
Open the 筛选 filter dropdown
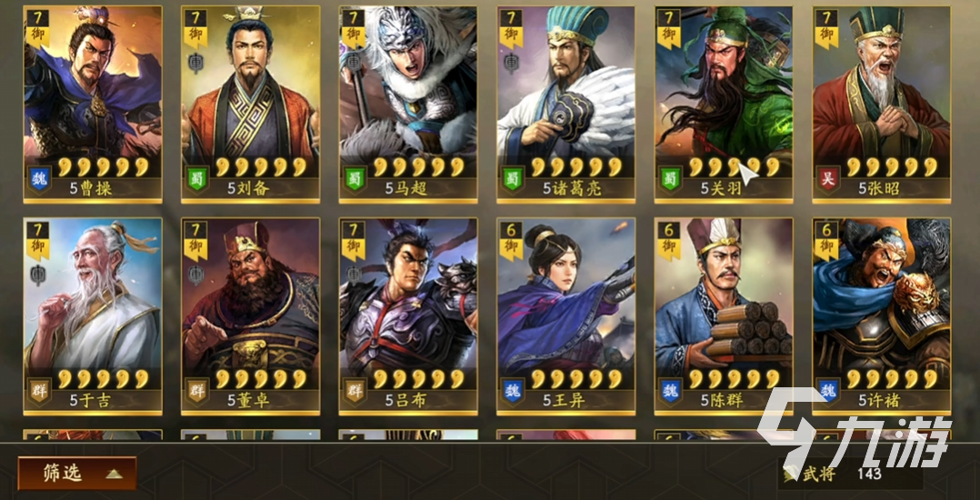77,473
